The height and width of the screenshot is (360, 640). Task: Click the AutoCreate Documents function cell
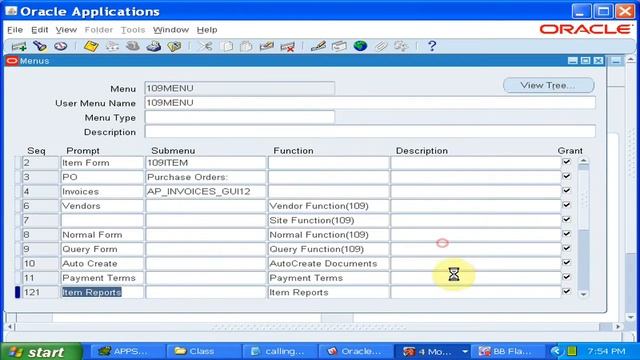[329, 263]
